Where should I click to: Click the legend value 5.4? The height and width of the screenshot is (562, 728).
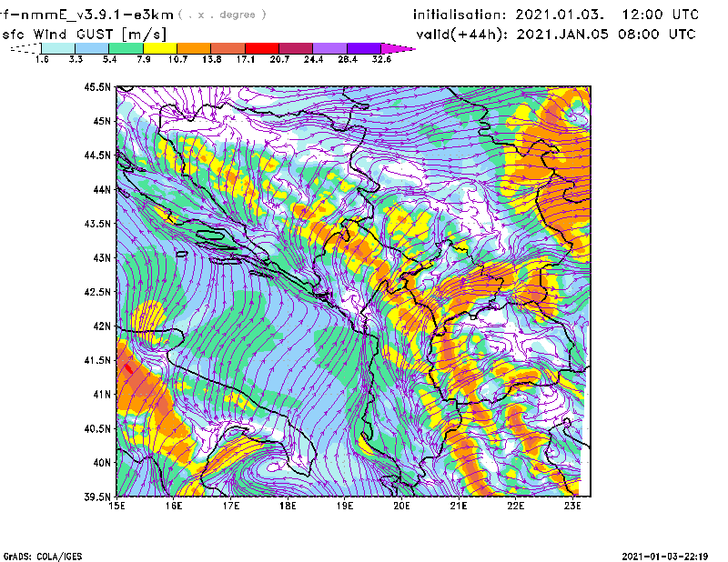109,59
